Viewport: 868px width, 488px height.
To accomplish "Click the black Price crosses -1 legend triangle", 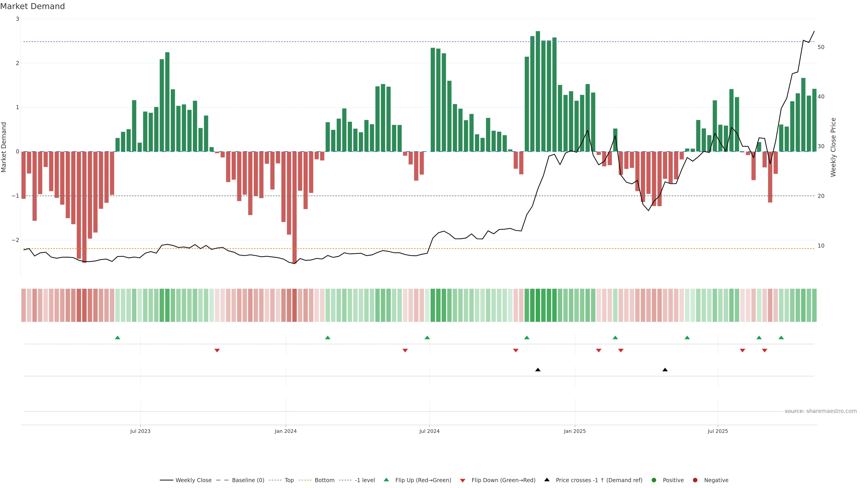I will pyautogui.click(x=547, y=480).
